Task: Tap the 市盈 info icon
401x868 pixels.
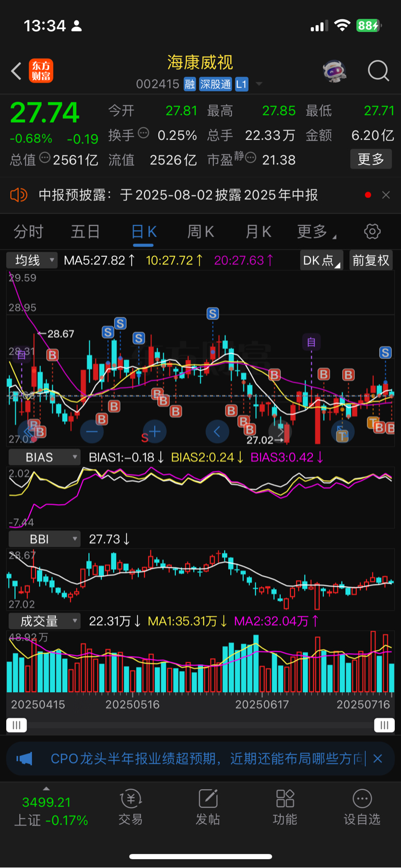Action: [x=251, y=158]
